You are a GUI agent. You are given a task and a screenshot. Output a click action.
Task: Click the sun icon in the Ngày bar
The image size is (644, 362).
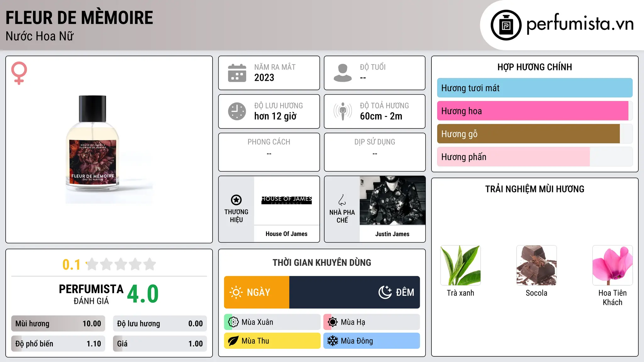(236, 292)
